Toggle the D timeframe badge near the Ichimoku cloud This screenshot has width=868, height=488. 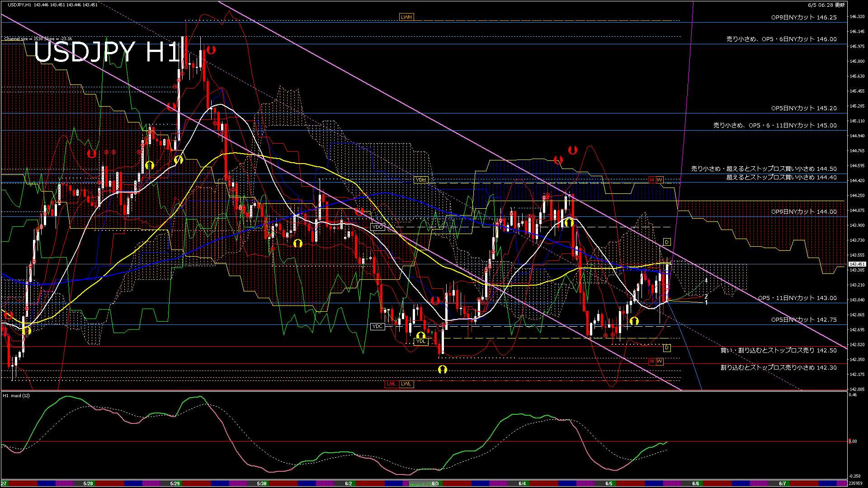[x=666, y=243]
